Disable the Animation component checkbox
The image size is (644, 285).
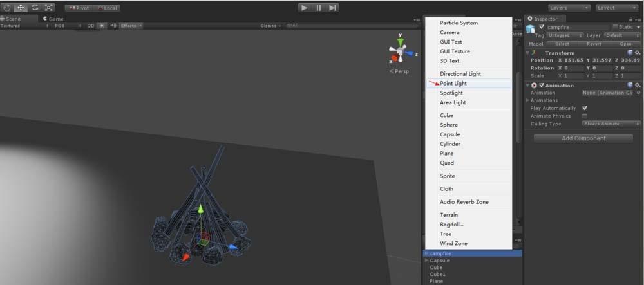pyautogui.click(x=542, y=86)
